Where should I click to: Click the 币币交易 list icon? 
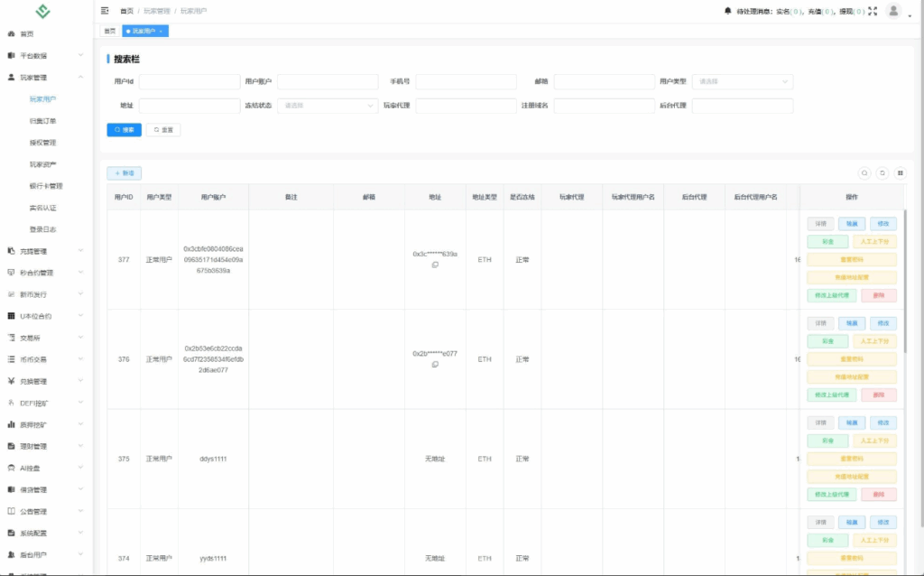click(11, 359)
